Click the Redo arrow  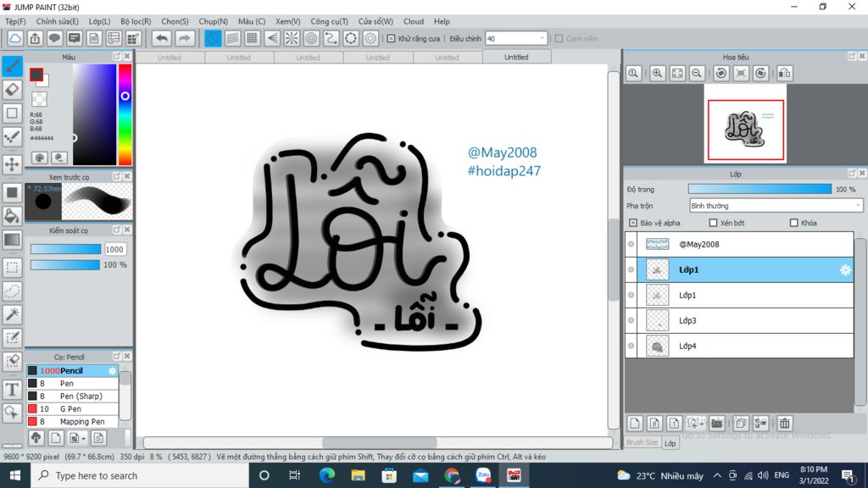coord(184,38)
